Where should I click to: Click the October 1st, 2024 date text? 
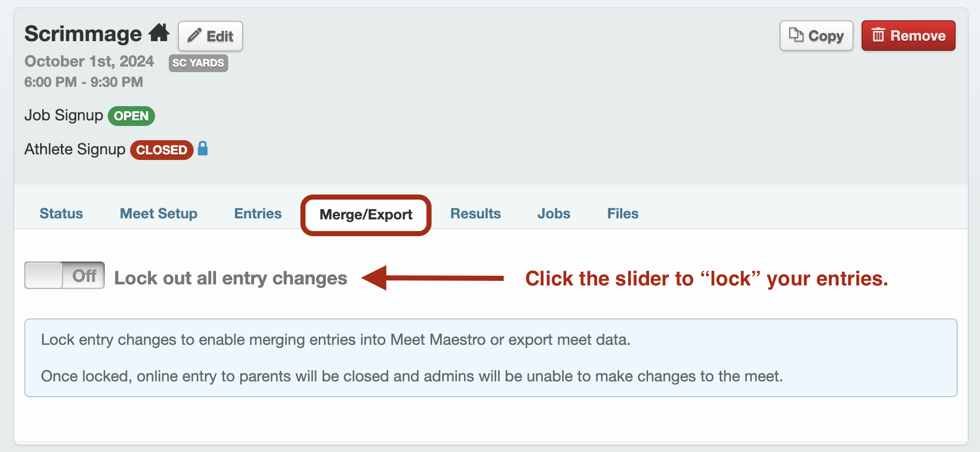[x=89, y=61]
